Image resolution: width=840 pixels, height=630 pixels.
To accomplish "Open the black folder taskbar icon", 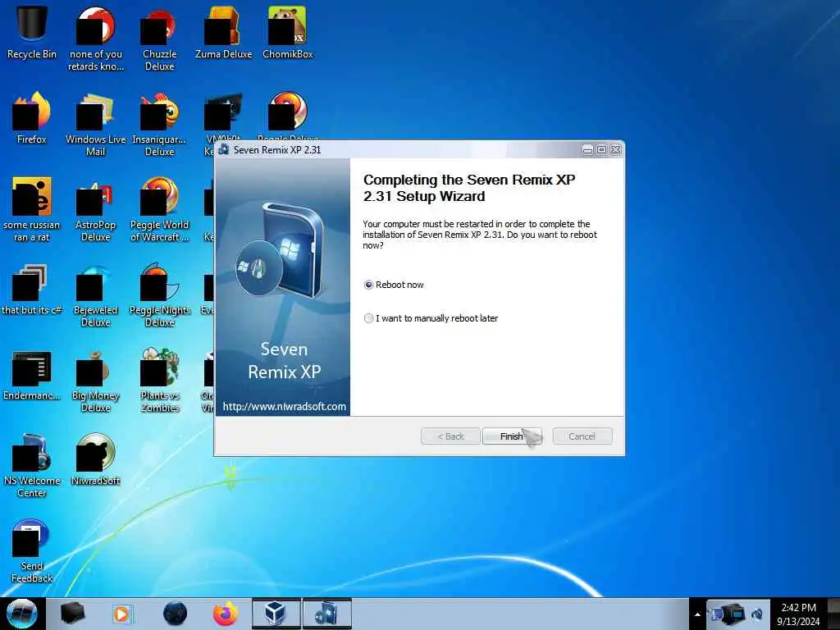I will pos(73,614).
